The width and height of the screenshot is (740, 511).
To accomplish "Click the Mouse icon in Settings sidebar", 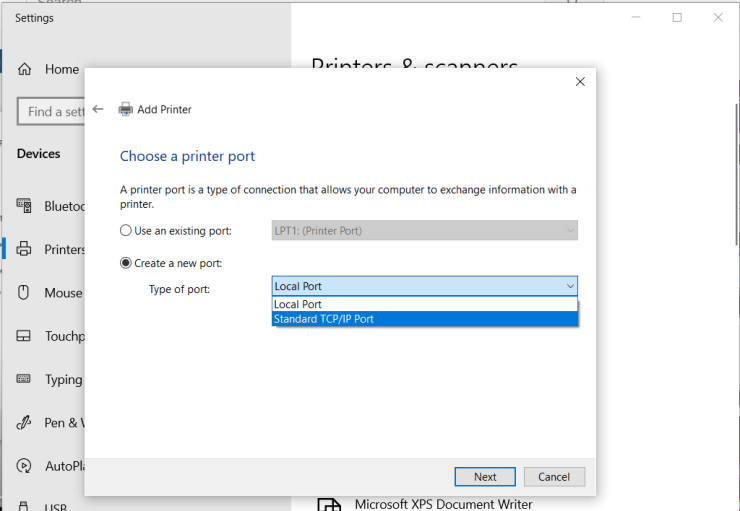I will [x=23, y=292].
